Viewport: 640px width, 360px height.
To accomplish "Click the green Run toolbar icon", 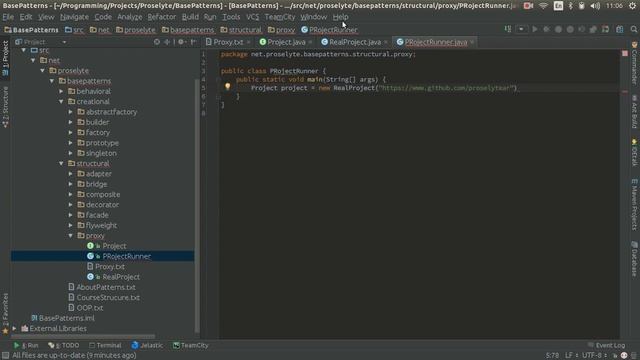I will coord(535,29).
